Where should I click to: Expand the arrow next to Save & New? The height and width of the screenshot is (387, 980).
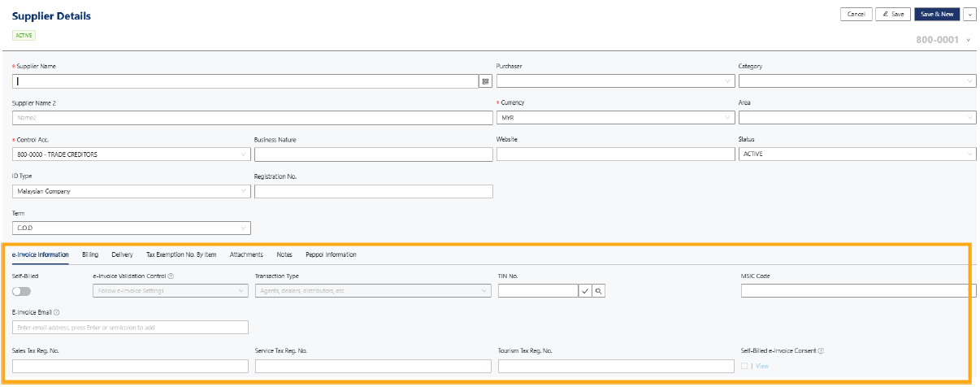[969, 15]
